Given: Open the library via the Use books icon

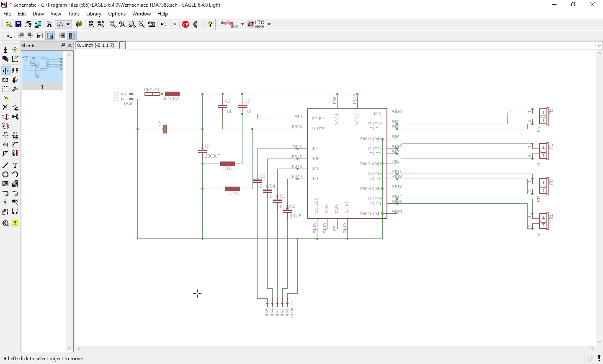Looking at the screenshot, I should [x=79, y=24].
